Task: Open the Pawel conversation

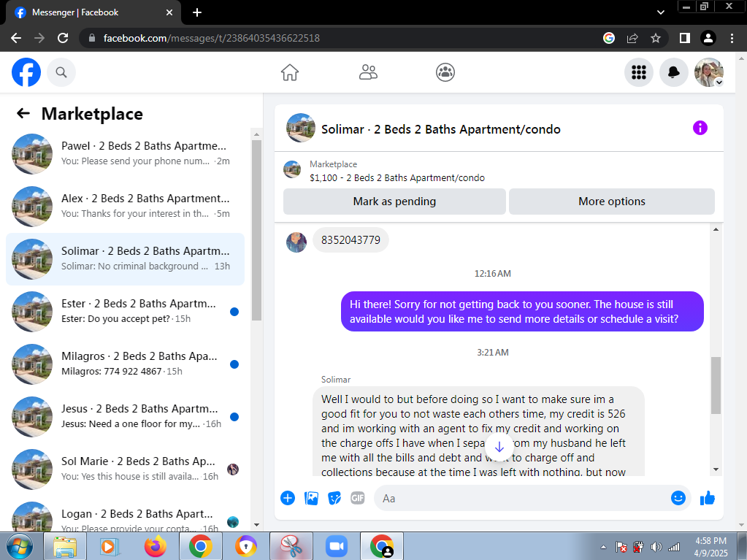Action: pos(126,153)
